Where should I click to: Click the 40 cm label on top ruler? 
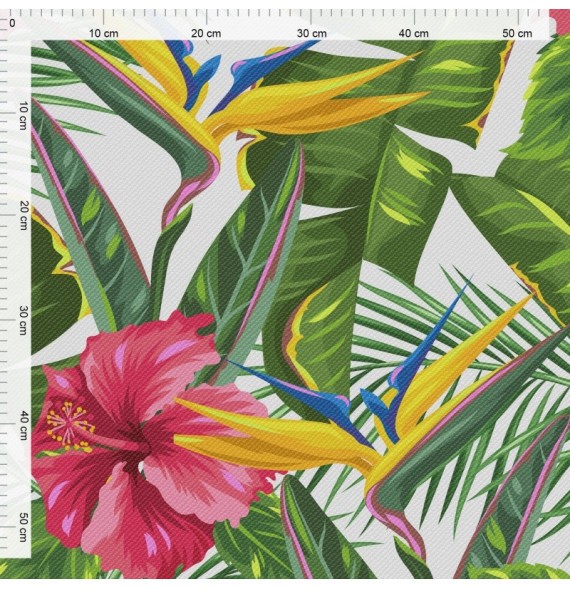pyautogui.click(x=413, y=33)
